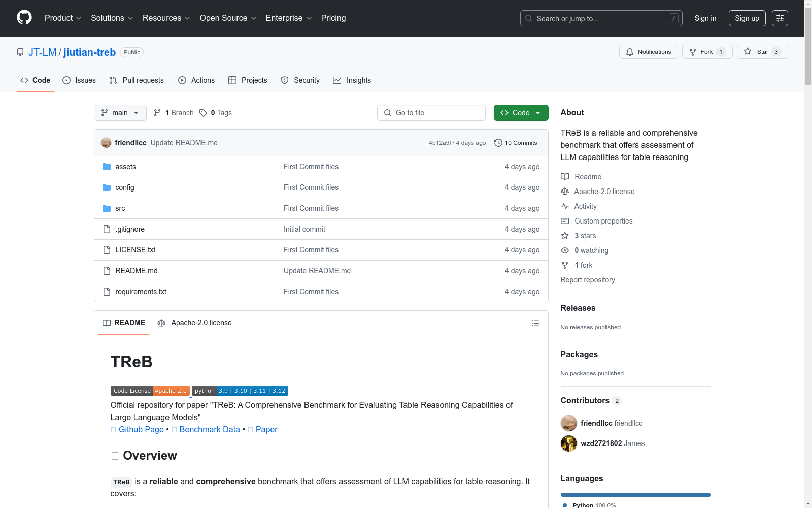Screen dimensions: 812x508
Task: Open the green Code dropdown
Action: click(521, 113)
